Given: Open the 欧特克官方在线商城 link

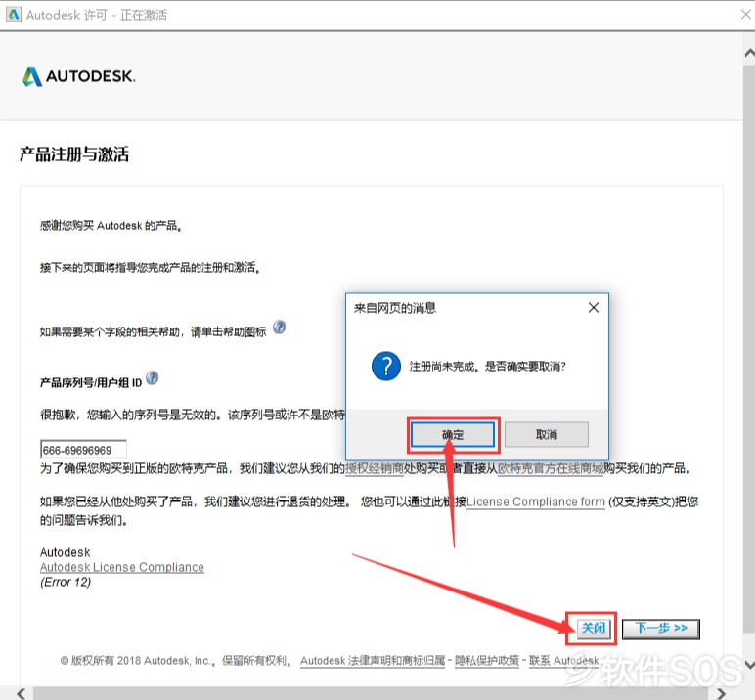Looking at the screenshot, I should 551,468.
